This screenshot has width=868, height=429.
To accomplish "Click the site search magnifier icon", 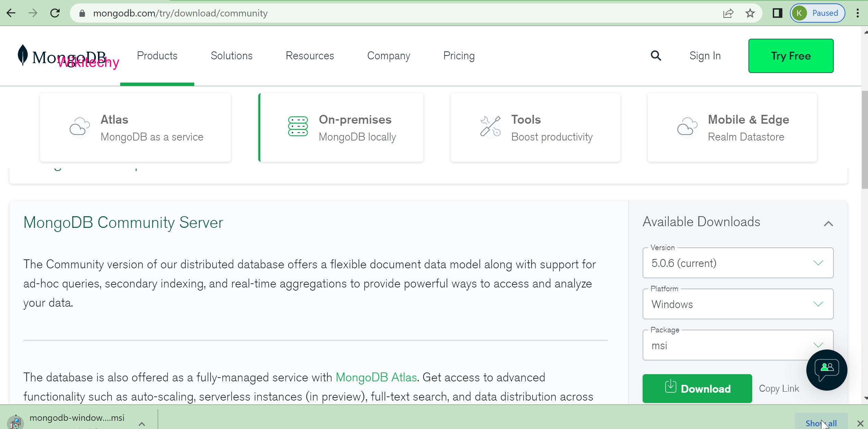I will point(656,56).
